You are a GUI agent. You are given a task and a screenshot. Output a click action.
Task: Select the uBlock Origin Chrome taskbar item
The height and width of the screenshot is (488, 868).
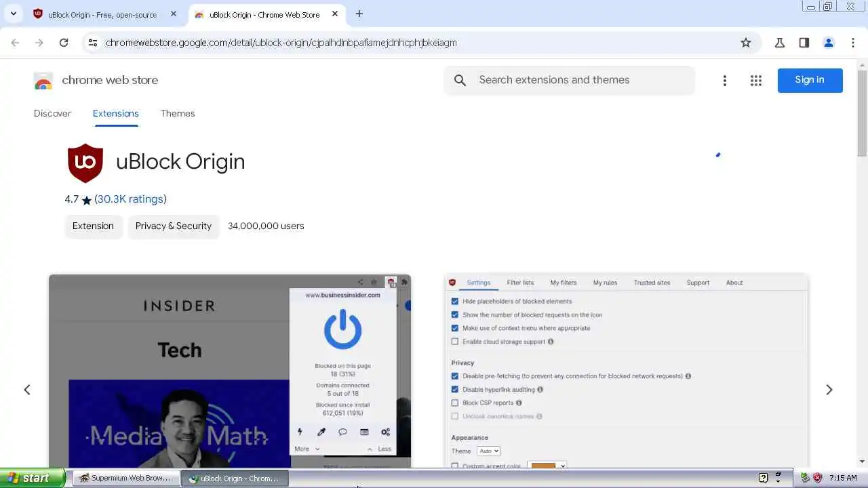[235, 478]
